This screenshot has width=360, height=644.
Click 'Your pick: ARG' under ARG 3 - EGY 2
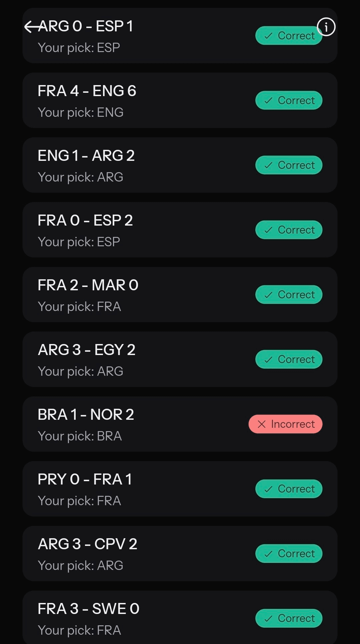point(81,371)
